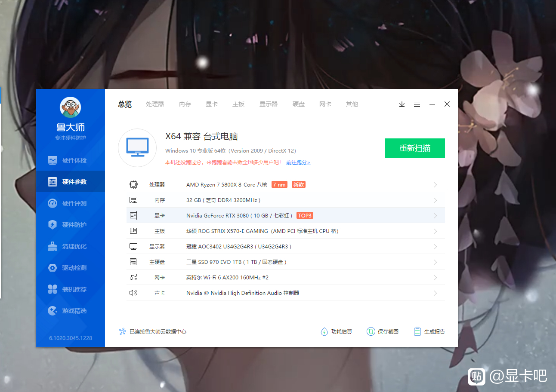
Task: Click the 显卡 graphics card icon
Action: [x=133, y=215]
